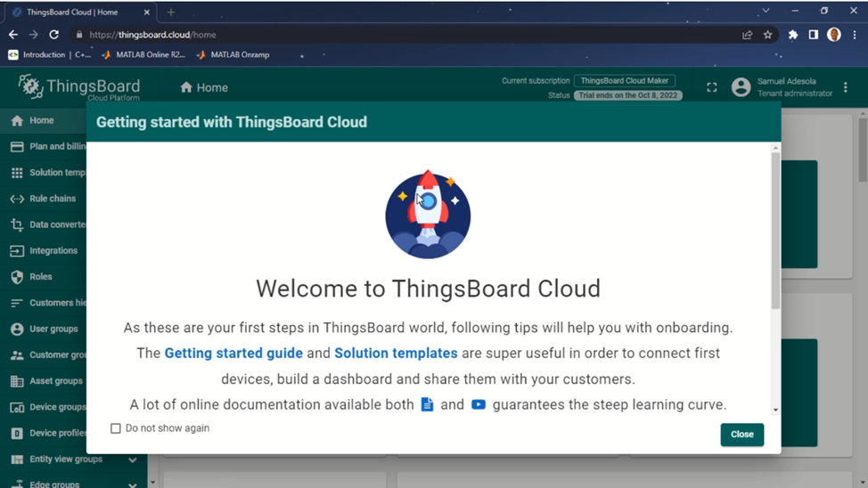Click the Data converters icon
Screen dimensions: 868x488
pos(17,224)
